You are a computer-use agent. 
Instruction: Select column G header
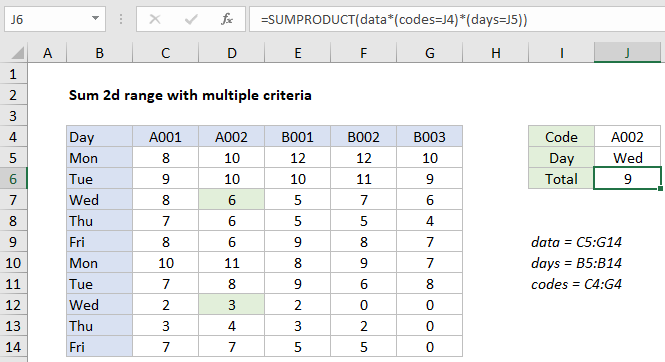(430, 53)
